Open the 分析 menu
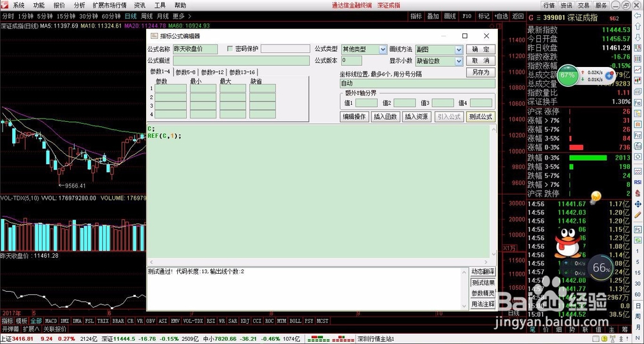This screenshot has height=344, width=644. [79, 5]
